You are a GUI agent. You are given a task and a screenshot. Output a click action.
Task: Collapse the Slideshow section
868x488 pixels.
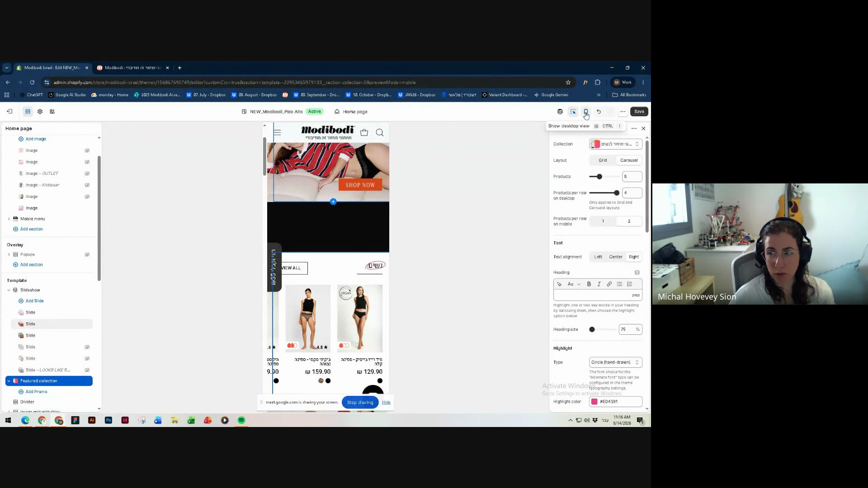[x=9, y=290]
